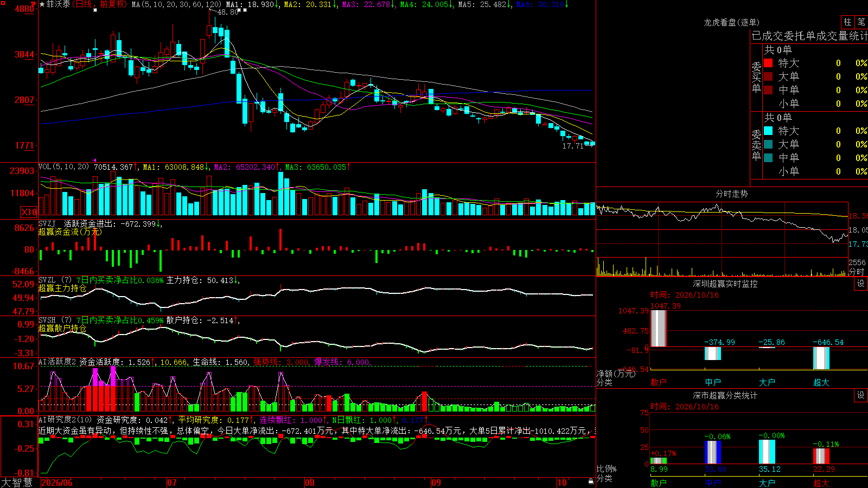Click the dark red 大单 buy-order swatch
Screen dimensions: 868x488
click(768, 76)
